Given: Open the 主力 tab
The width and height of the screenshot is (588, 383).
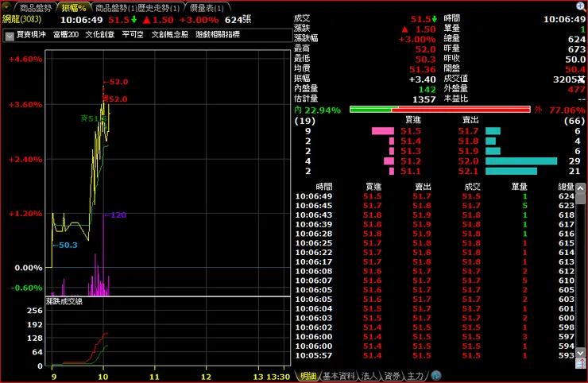Looking at the screenshot, I should click(x=415, y=376).
